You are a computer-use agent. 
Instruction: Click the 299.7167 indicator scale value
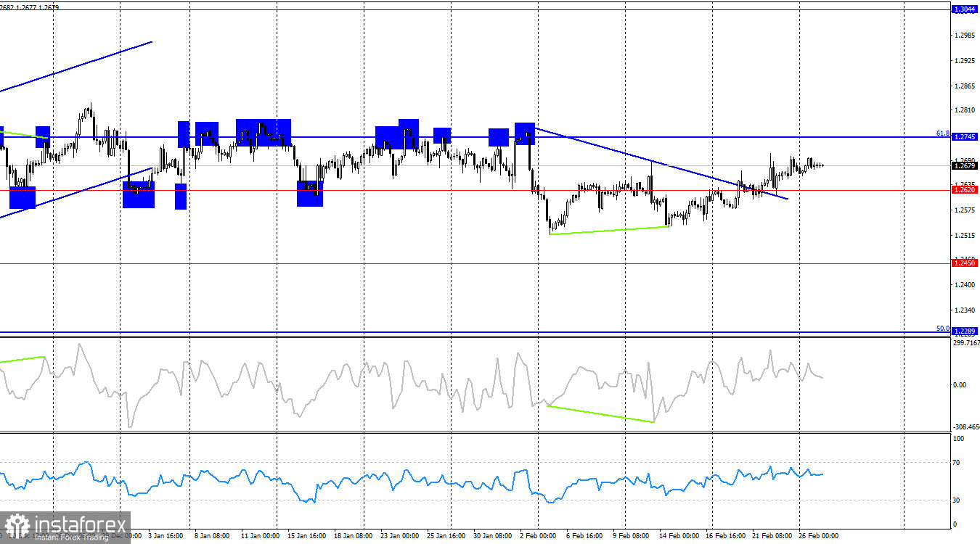(965, 343)
